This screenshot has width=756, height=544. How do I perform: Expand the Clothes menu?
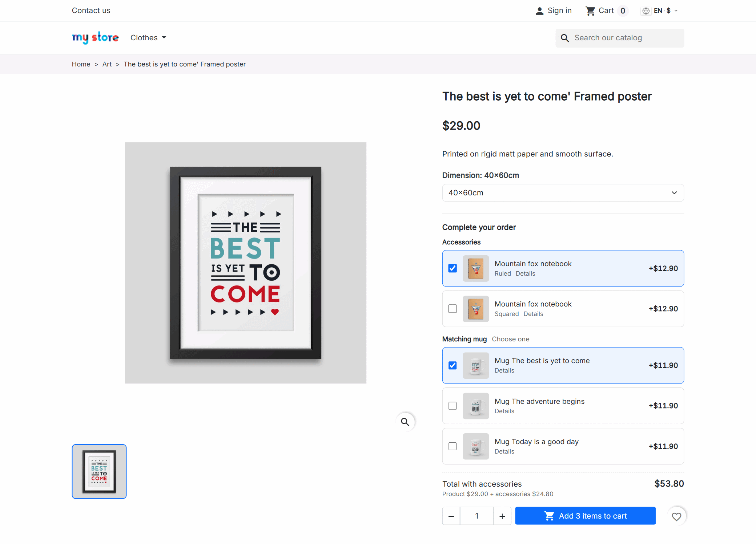148,38
